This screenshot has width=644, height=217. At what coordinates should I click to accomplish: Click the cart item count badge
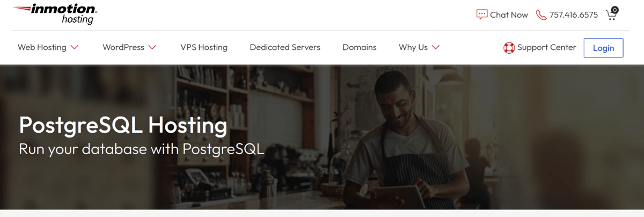pyautogui.click(x=615, y=10)
